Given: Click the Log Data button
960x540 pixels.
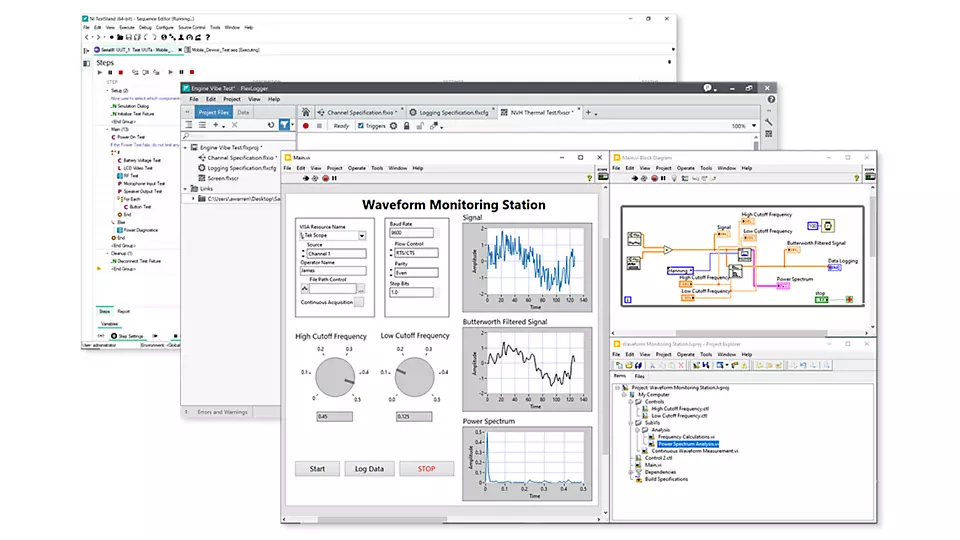Looking at the screenshot, I should click(369, 468).
